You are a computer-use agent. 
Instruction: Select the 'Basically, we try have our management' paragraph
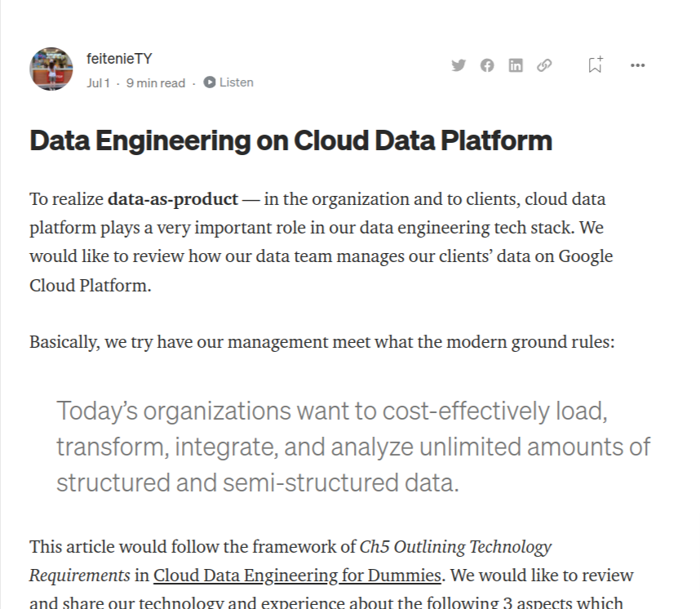coord(322,342)
